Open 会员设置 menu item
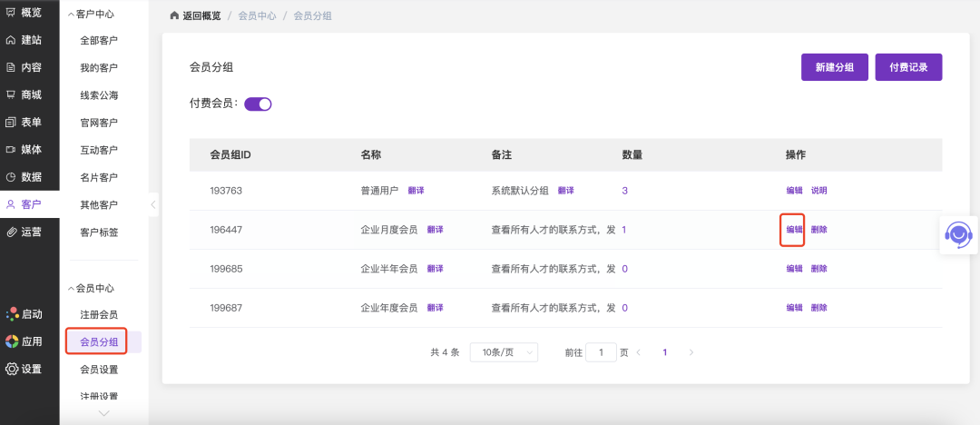 pos(99,370)
